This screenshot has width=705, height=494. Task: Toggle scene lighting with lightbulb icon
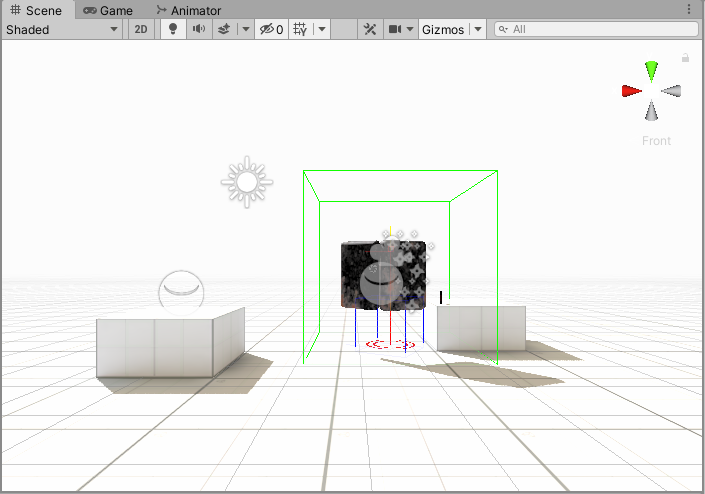point(172,29)
